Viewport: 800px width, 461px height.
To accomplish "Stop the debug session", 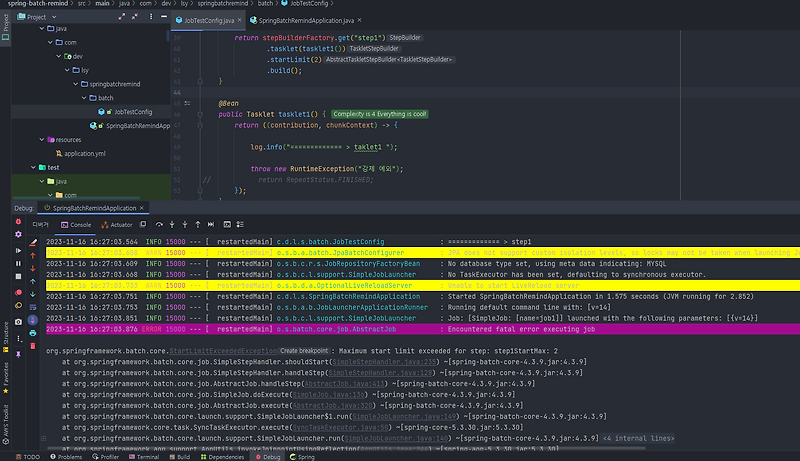I will tap(18, 276).
